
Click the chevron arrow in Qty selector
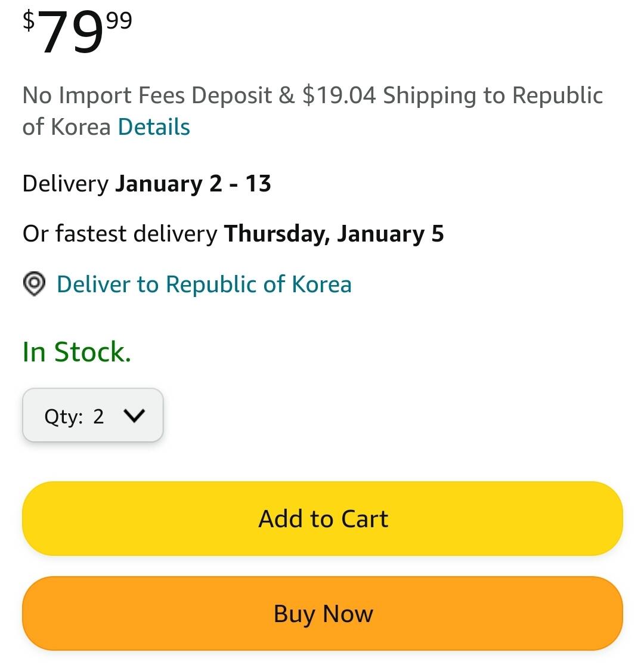point(134,416)
